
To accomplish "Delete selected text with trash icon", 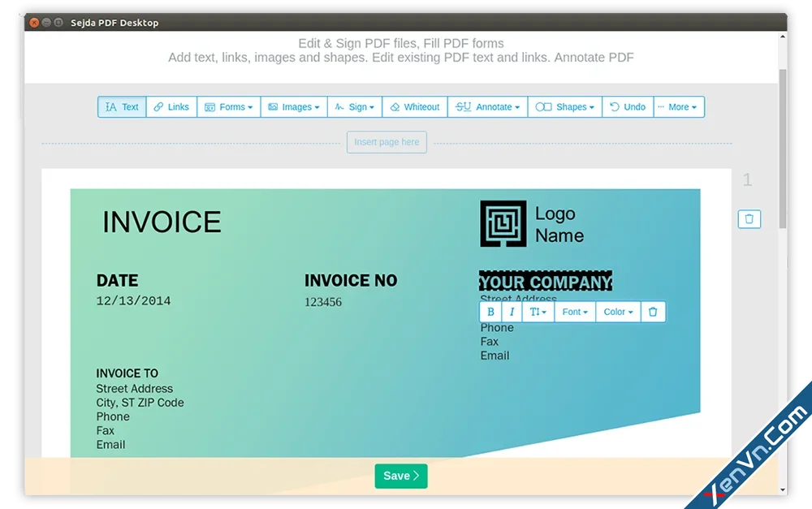I will coord(653,312).
